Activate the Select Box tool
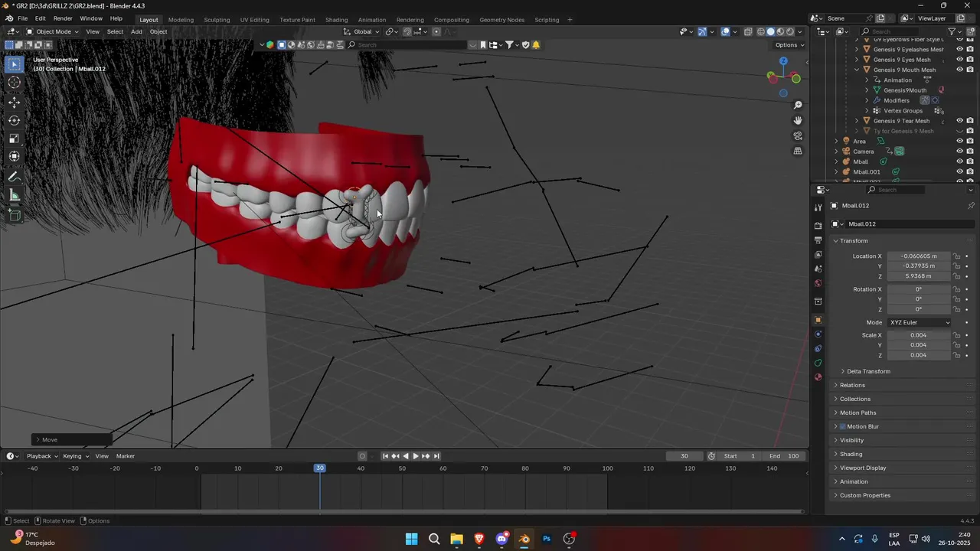This screenshot has width=980, height=551. (x=15, y=64)
